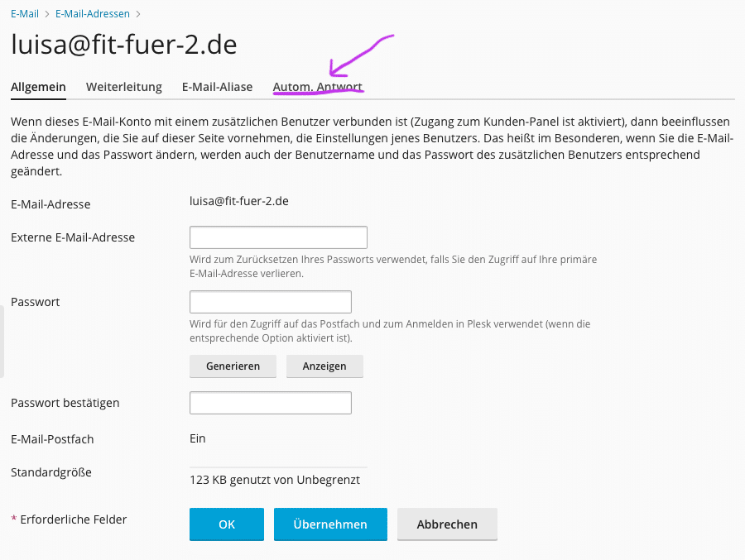Open the E-Mail breadcrumb link
745x560 pixels.
[x=25, y=14]
